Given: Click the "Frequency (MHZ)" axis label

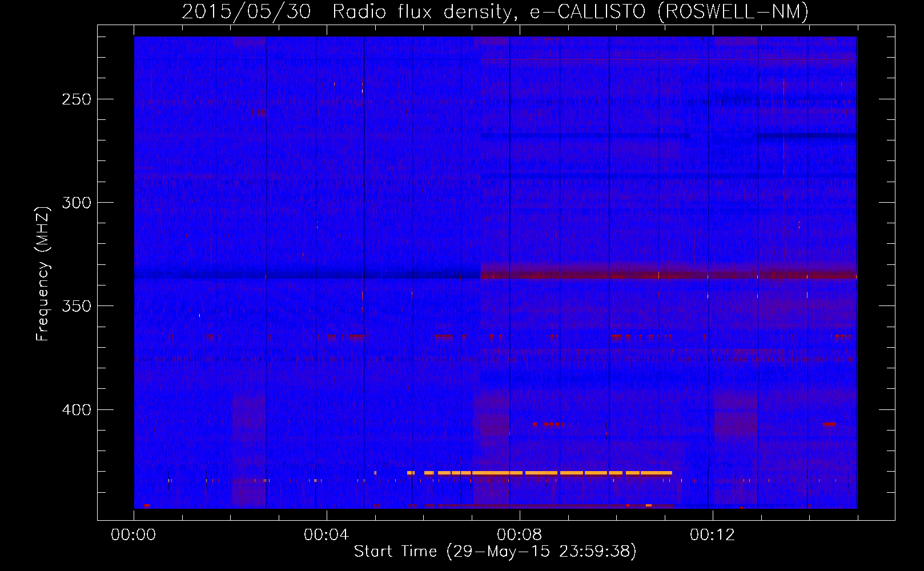Looking at the screenshot, I should (43, 274).
